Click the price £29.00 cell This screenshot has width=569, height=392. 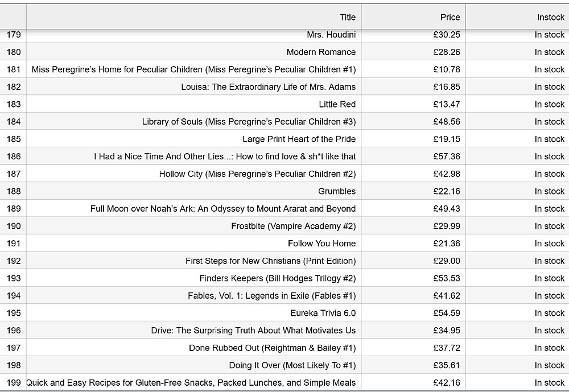[447, 261]
